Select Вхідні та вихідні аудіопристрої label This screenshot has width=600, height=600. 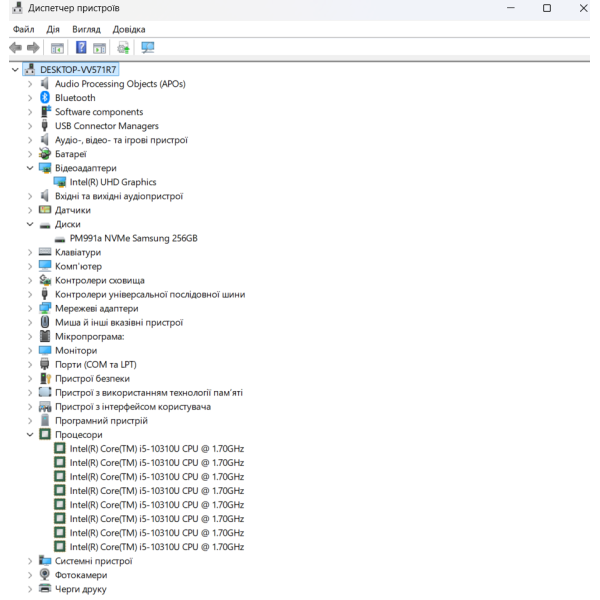click(119, 196)
